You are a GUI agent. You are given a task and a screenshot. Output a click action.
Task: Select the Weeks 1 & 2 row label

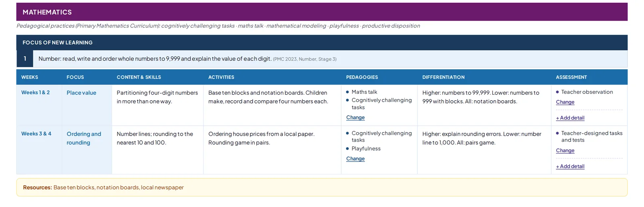[35, 92]
